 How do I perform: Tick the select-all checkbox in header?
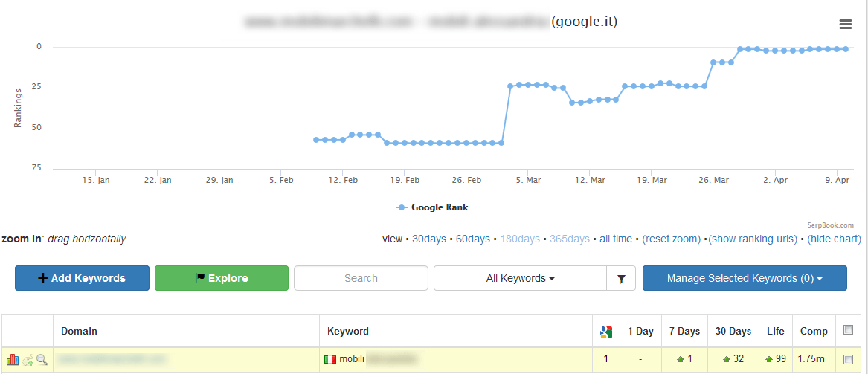point(847,330)
